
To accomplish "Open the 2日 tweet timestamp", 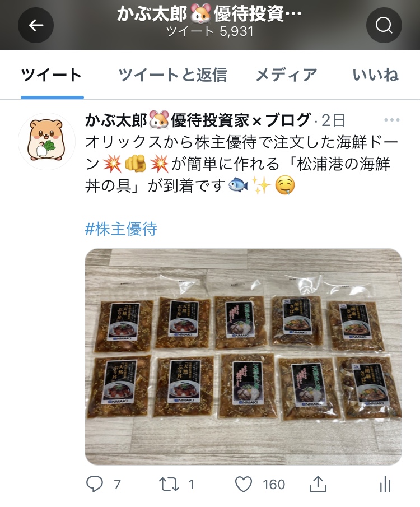I will (x=333, y=120).
